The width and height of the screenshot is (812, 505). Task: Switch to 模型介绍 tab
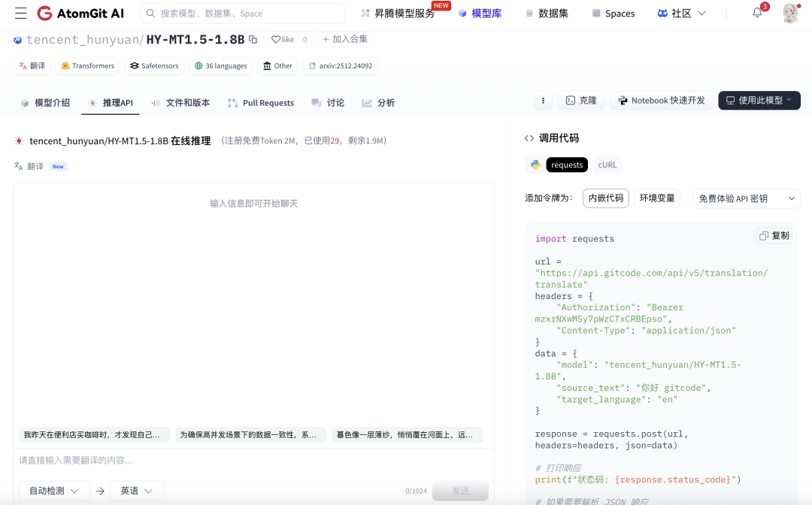[x=45, y=103]
